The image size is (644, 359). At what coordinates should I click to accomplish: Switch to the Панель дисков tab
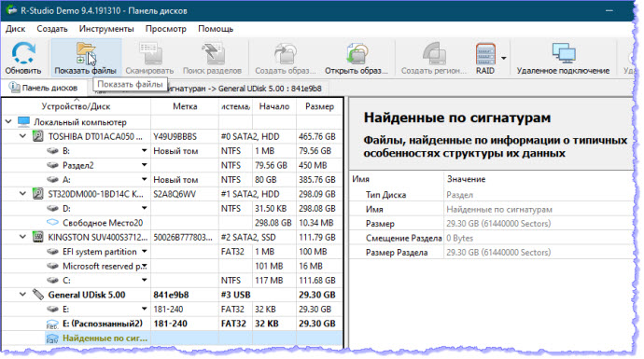(44, 88)
